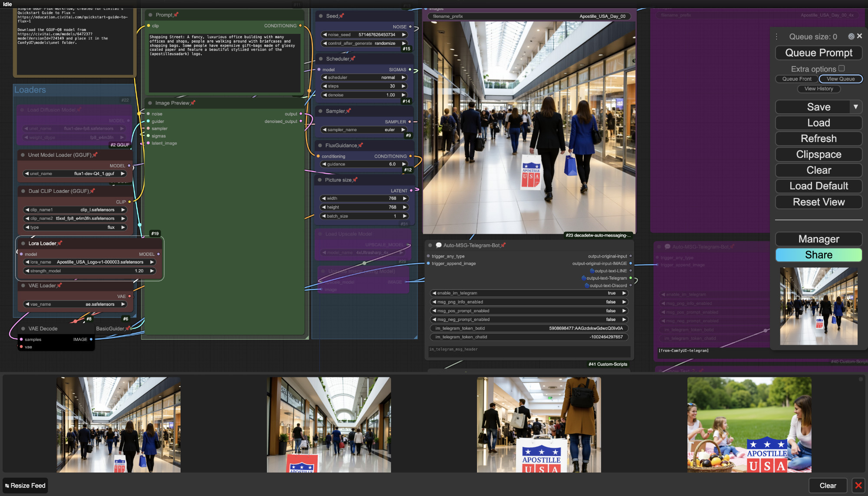This screenshot has width=868, height=496.
Task: Toggle msg_neg_prompt_enabled setting
Action: 529,320
